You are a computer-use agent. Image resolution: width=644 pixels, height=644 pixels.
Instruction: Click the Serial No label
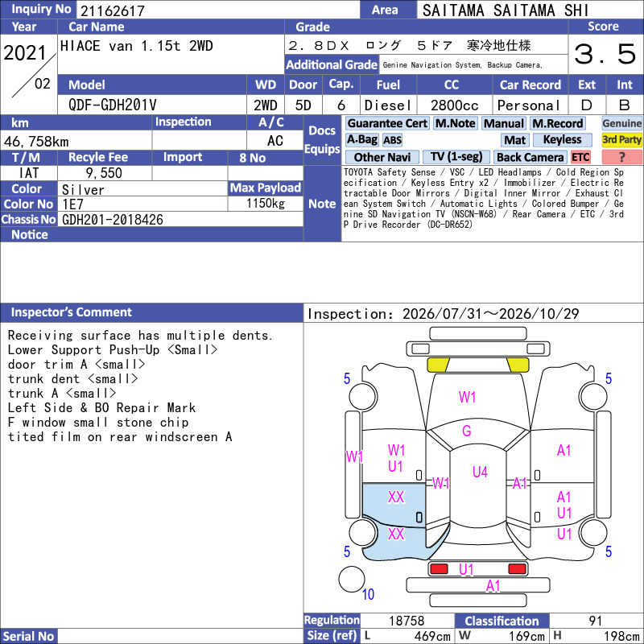click(28, 636)
